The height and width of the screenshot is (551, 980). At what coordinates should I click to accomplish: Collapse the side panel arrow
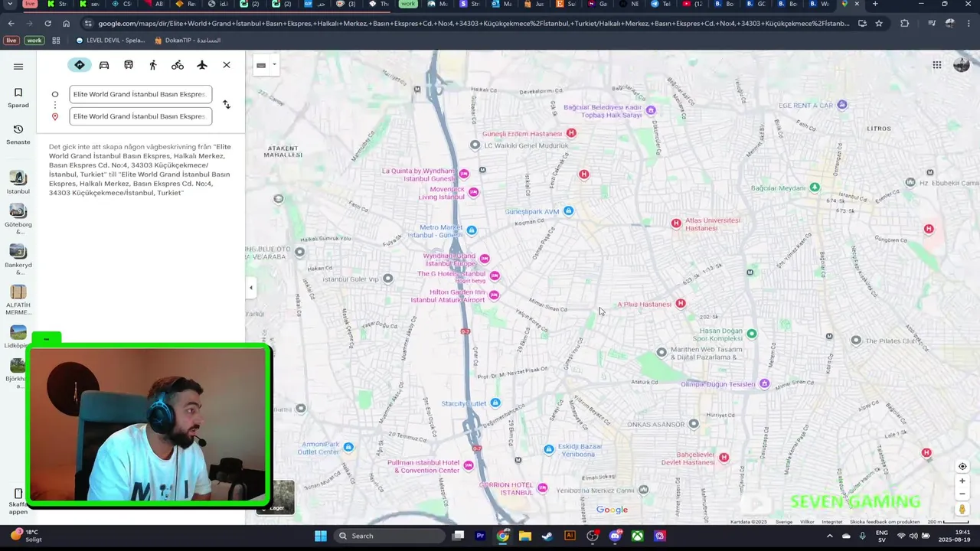point(251,288)
